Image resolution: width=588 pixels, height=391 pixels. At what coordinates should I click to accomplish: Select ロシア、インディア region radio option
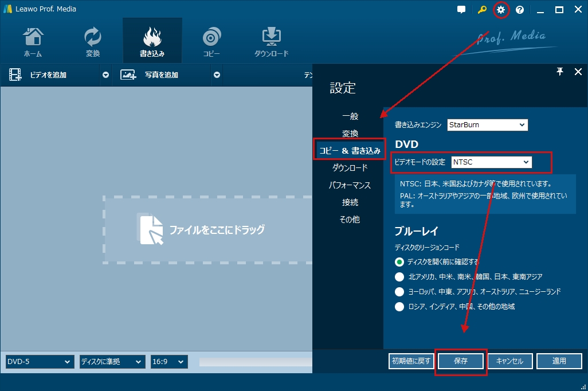(399, 307)
